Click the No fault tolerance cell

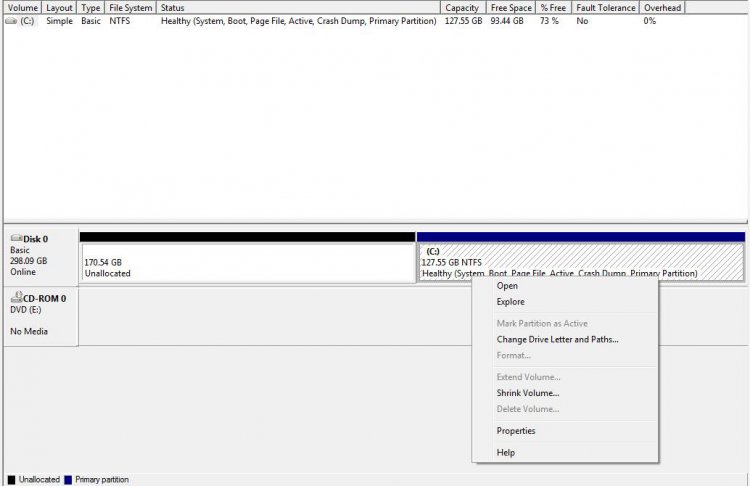[x=582, y=21]
